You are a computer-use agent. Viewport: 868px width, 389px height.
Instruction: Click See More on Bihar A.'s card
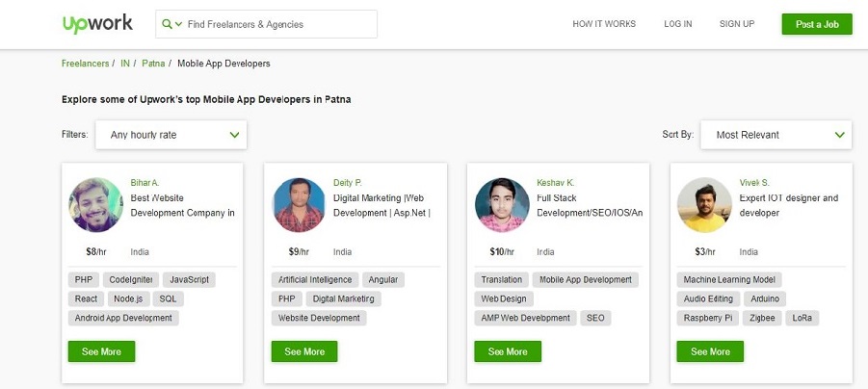click(101, 351)
